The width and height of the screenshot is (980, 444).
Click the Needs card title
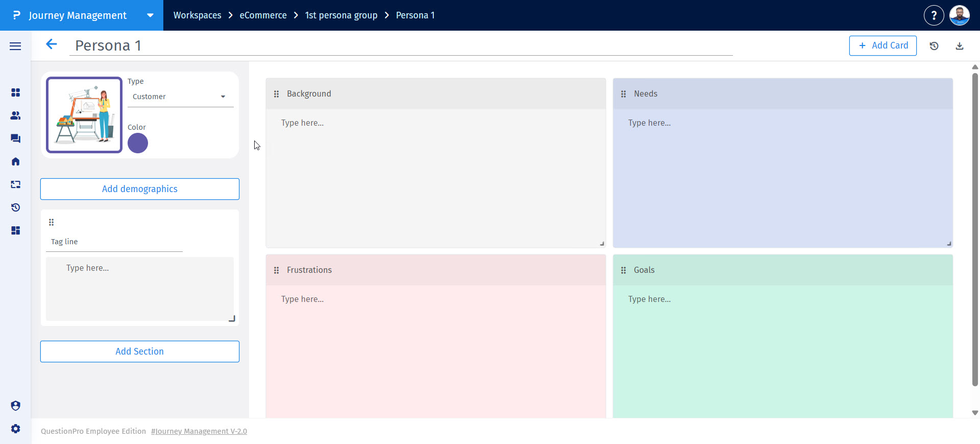tap(646, 94)
